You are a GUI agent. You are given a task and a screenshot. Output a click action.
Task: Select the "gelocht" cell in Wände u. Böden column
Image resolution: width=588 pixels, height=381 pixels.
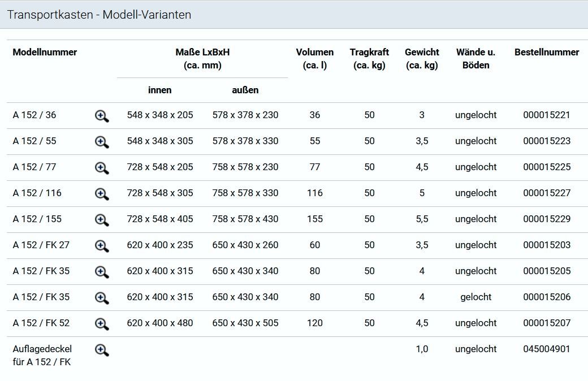point(475,297)
